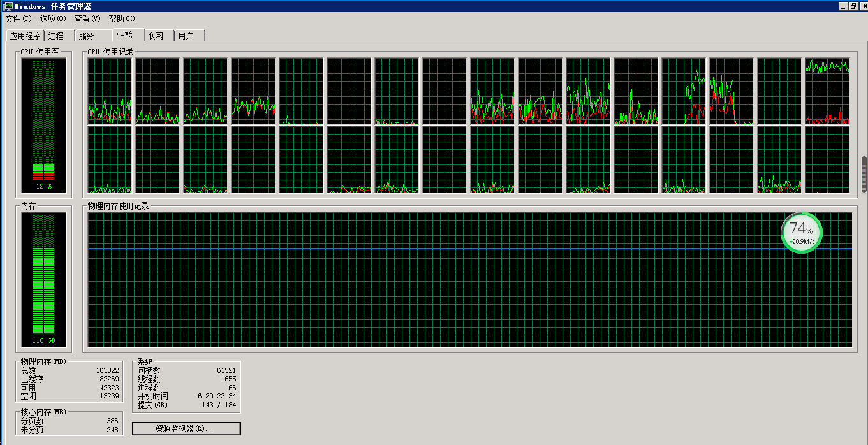Click the green 74% floating memory widget
Viewport: 868px width, 445px height.
coord(801,233)
